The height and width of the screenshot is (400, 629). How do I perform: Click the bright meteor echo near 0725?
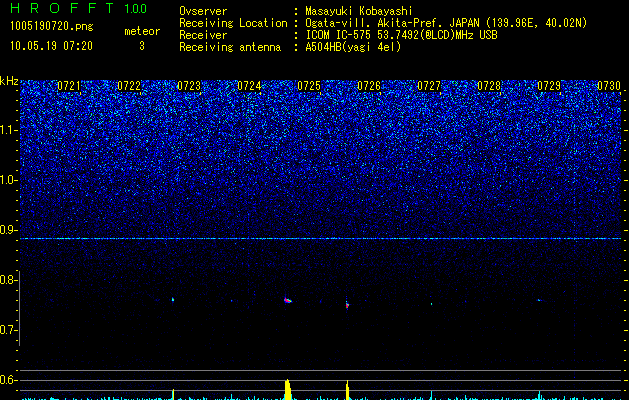coord(288,300)
